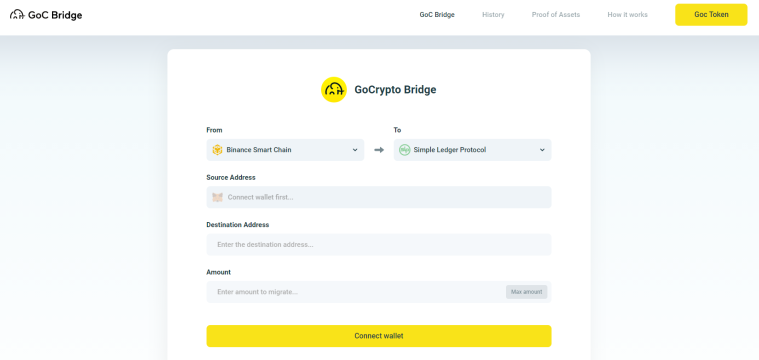Image resolution: width=759 pixels, height=360 pixels.
Task: Go to the History page
Action: pyautogui.click(x=493, y=15)
